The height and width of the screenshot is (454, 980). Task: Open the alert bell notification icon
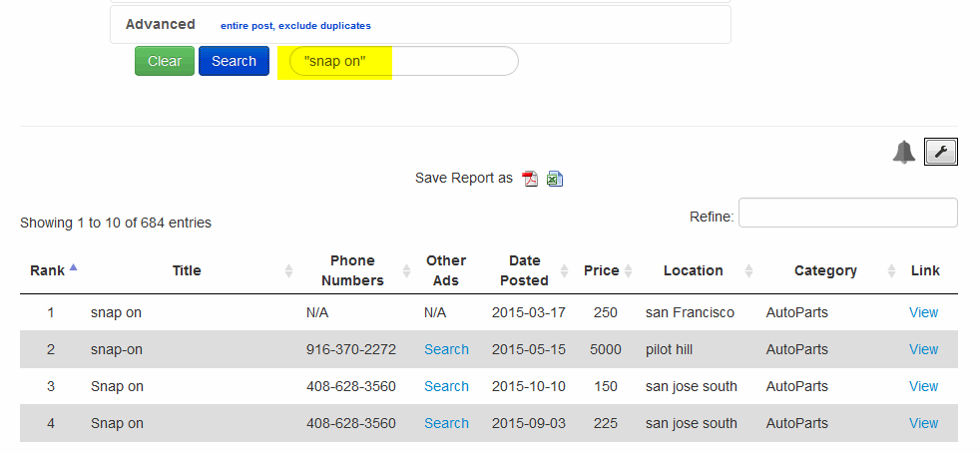pyautogui.click(x=904, y=152)
